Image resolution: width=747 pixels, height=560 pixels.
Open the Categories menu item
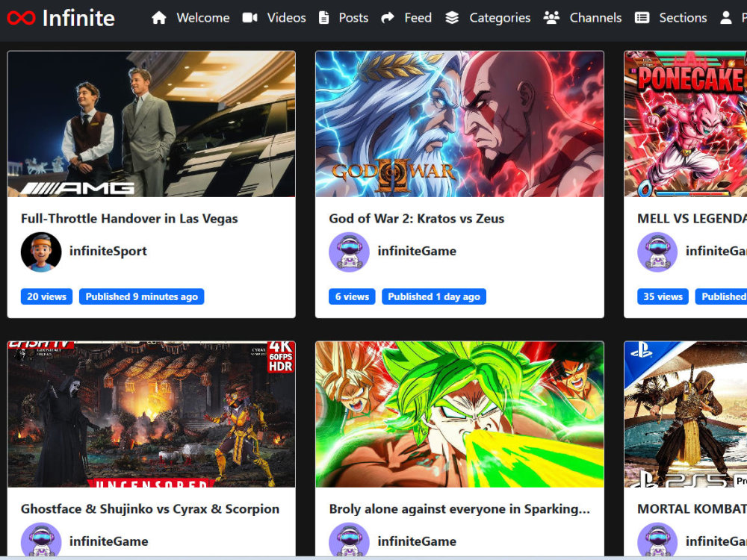(500, 18)
